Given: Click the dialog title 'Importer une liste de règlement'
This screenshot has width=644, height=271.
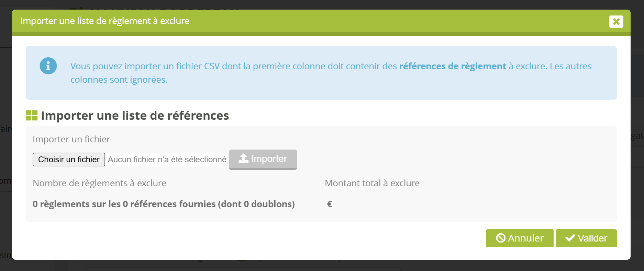Looking at the screenshot, I should point(105,21).
